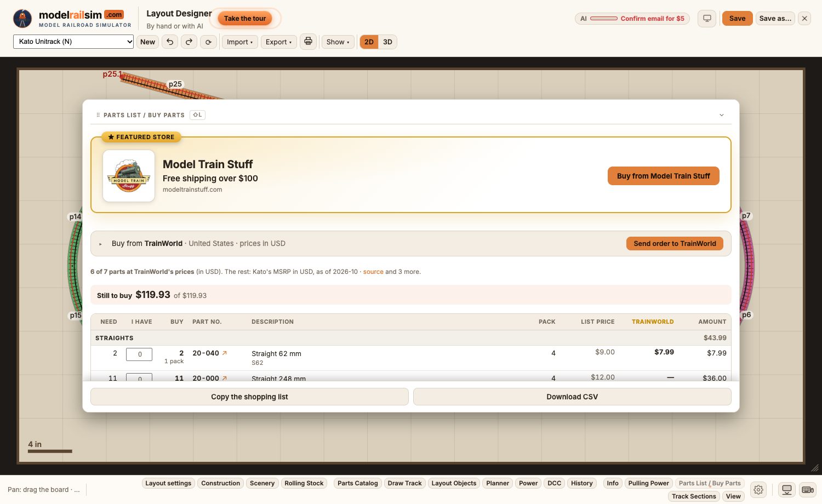Grab the drag handle of Parts List panel
Viewport: 822px width, 504px height.
pyautogui.click(x=98, y=115)
